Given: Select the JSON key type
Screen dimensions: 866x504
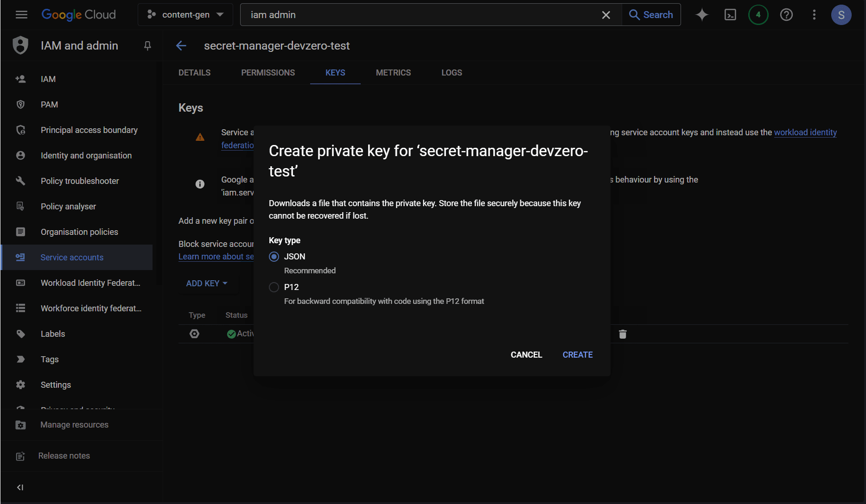Looking at the screenshot, I should [274, 257].
